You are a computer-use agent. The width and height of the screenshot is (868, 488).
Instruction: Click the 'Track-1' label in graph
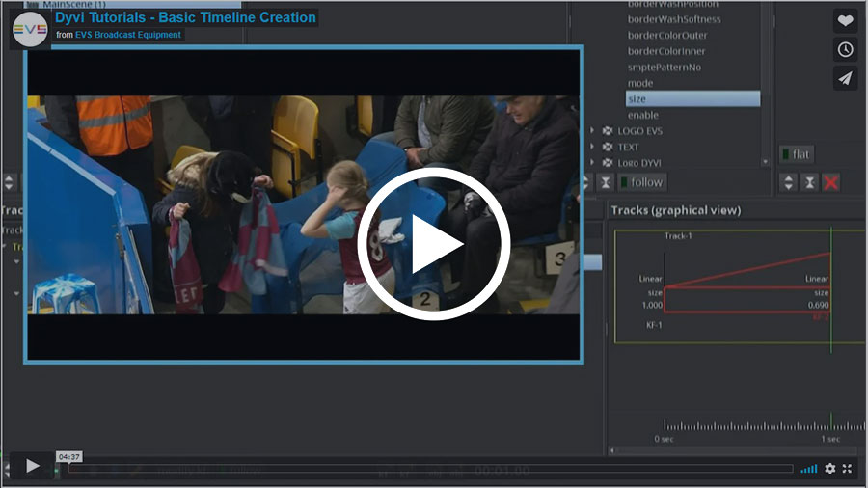point(678,236)
